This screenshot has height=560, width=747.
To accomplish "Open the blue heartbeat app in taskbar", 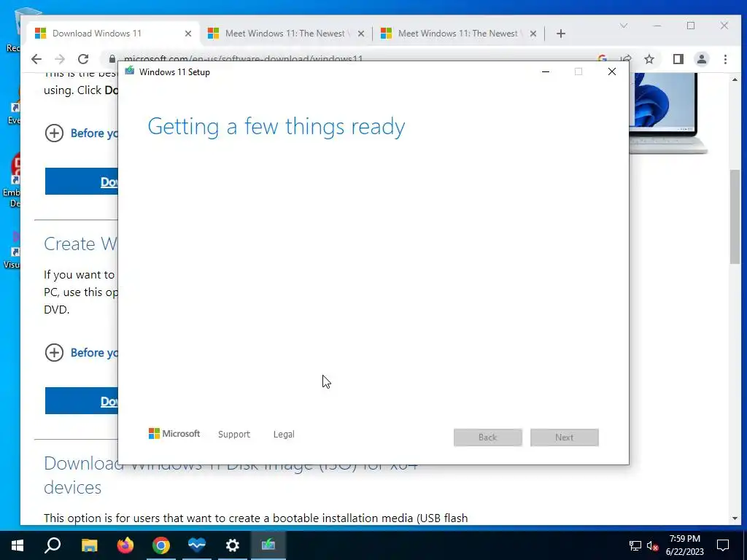I will 197,545.
